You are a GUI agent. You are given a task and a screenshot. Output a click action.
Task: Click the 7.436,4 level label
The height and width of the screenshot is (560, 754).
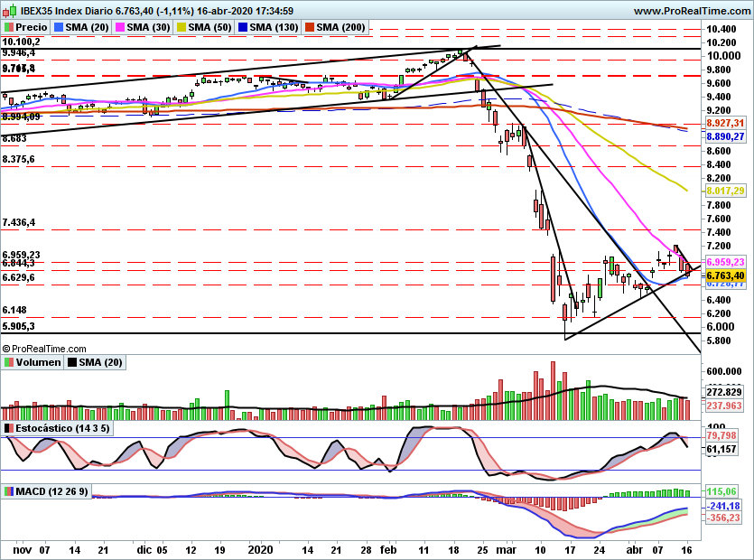[19, 222]
